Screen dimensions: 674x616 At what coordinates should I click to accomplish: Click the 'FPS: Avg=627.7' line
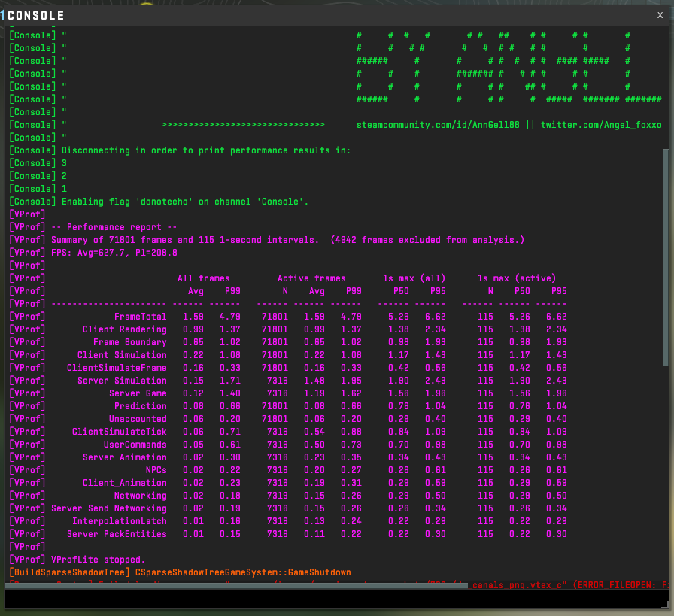(x=114, y=253)
